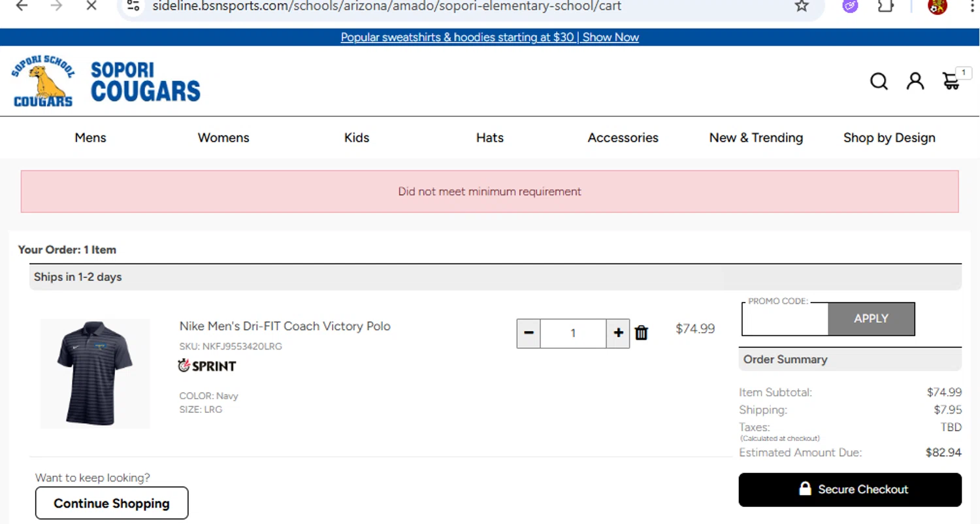This screenshot has width=980, height=524.
Task: Open the purple browser extension icon
Action: pyautogui.click(x=850, y=6)
